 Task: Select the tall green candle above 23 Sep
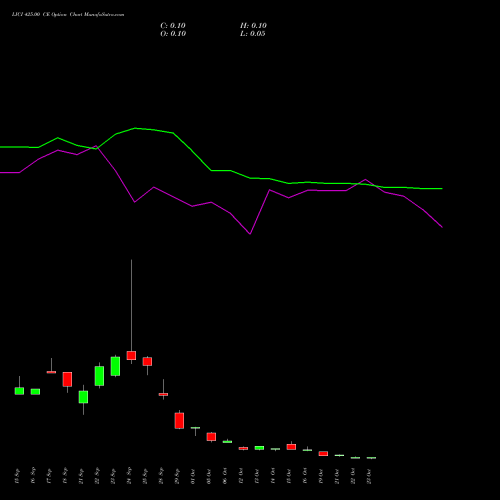[x=115, y=366]
